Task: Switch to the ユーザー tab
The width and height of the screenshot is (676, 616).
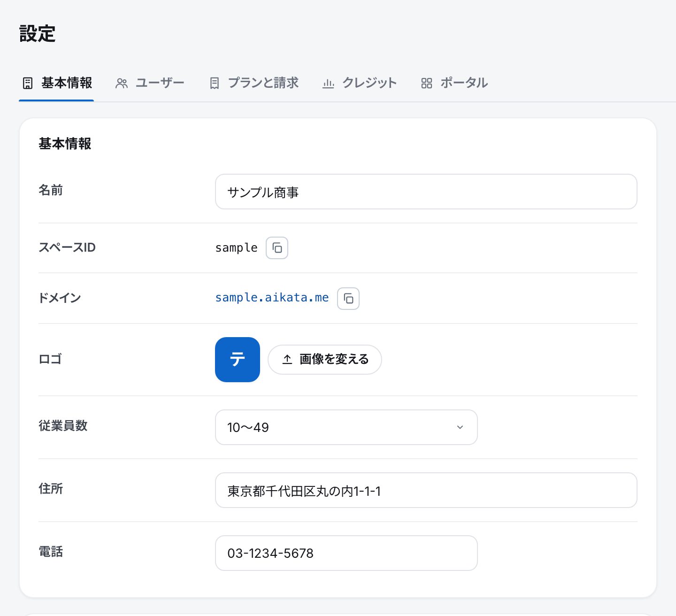Action: [150, 83]
